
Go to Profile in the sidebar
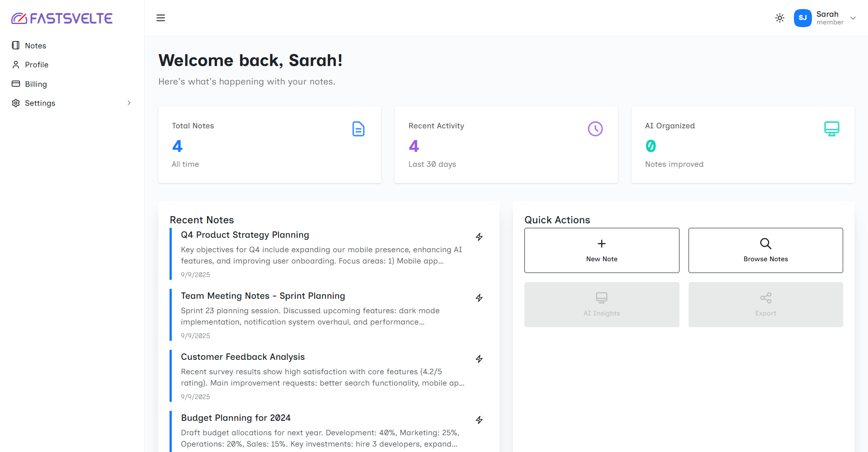coord(36,65)
